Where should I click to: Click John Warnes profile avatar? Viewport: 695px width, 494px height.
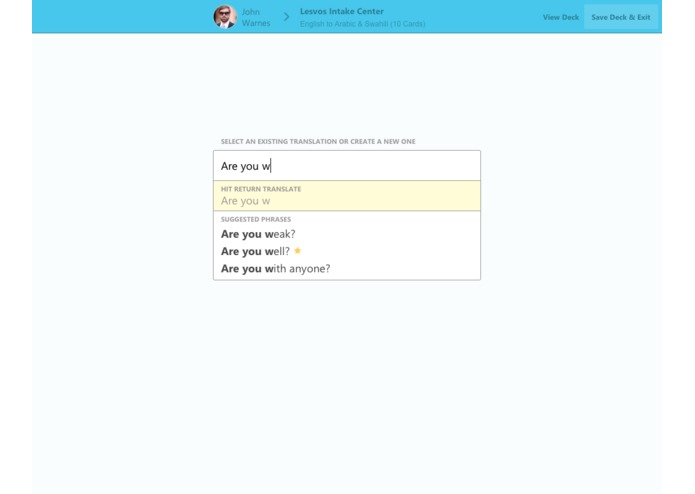225,17
